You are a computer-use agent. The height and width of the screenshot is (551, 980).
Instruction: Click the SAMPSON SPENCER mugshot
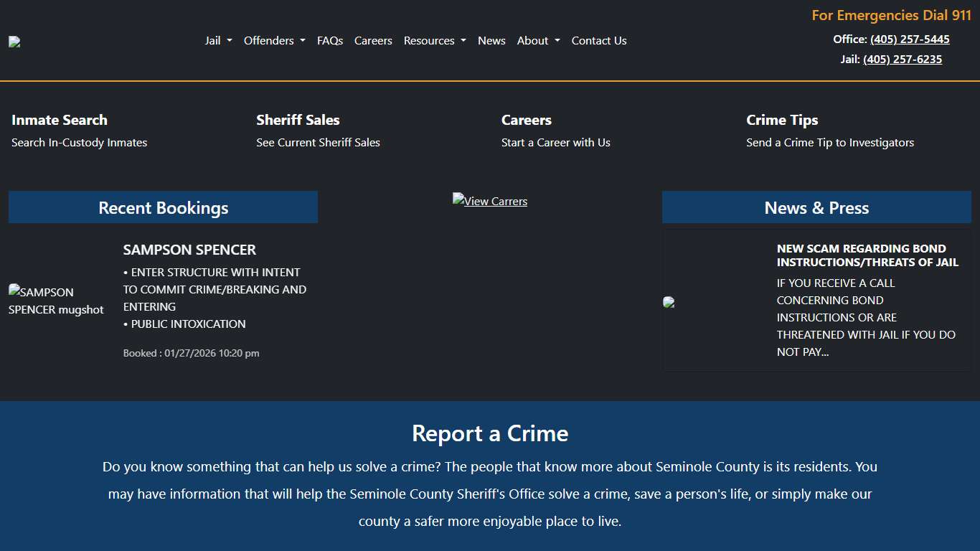[x=56, y=301]
